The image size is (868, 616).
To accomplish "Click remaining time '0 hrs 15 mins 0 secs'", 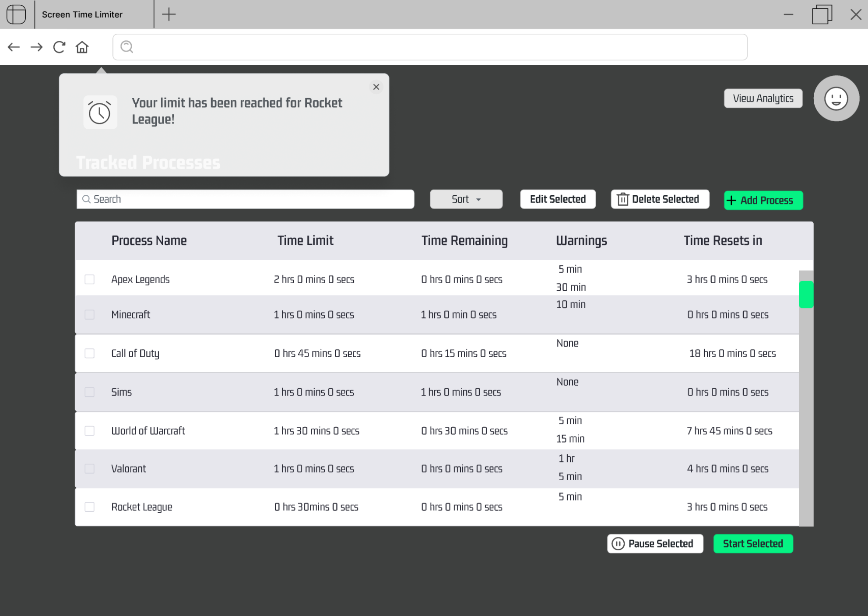I will click(x=464, y=353).
